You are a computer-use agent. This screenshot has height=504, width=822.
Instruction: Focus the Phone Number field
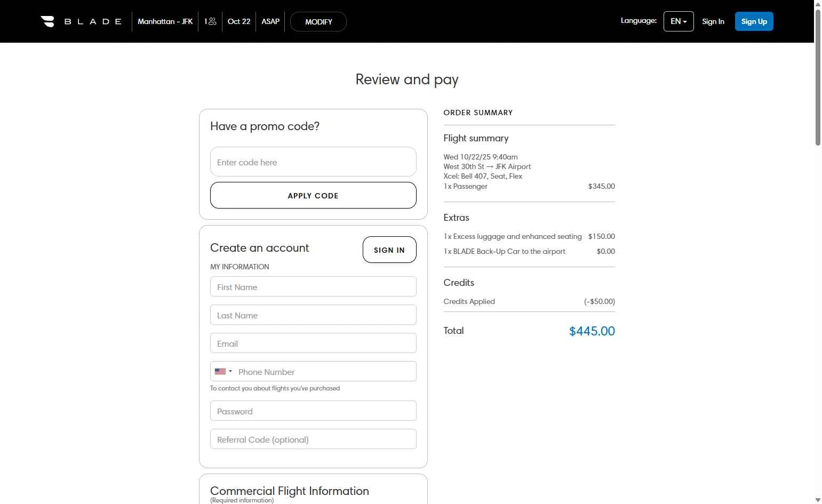[325, 371]
